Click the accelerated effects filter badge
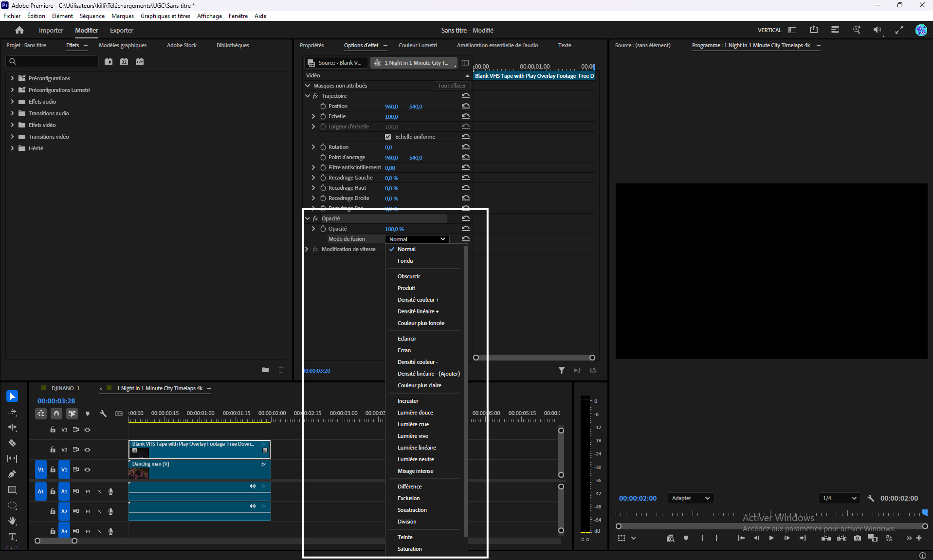Viewport: 933px width, 560px height. (109, 62)
